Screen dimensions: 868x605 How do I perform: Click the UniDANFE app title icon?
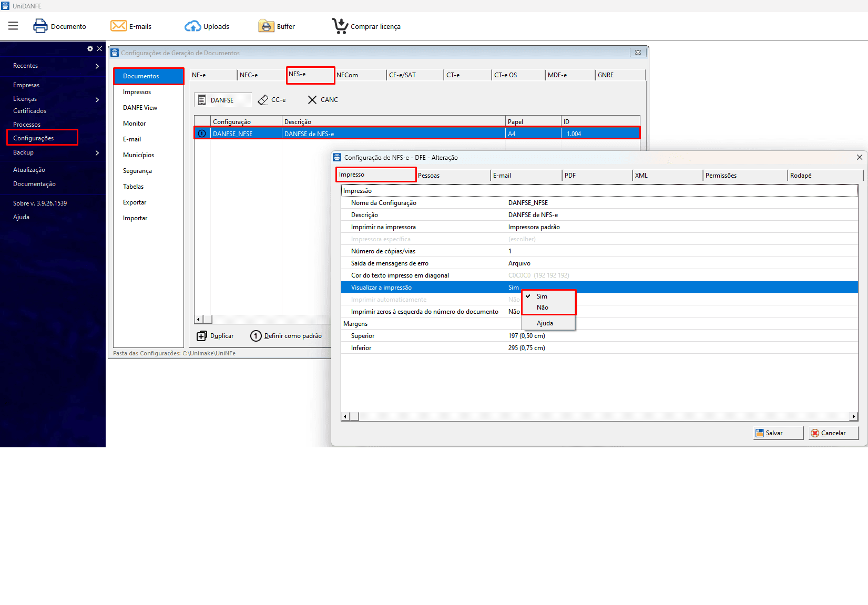[x=5, y=6]
